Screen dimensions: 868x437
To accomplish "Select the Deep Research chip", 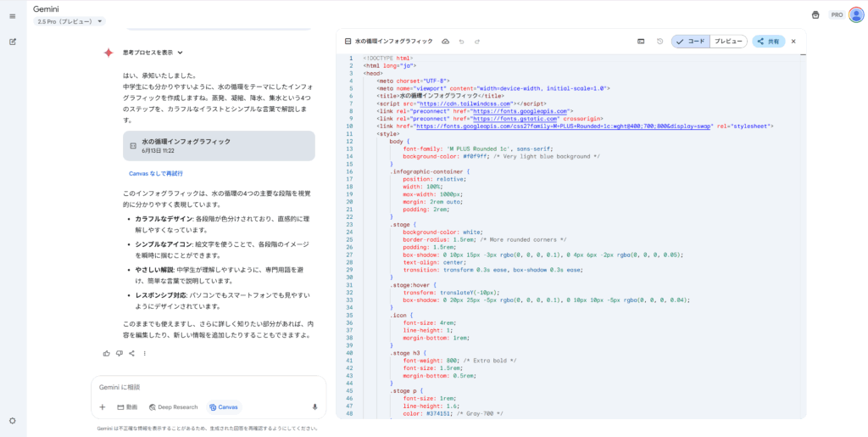I will [x=173, y=407].
